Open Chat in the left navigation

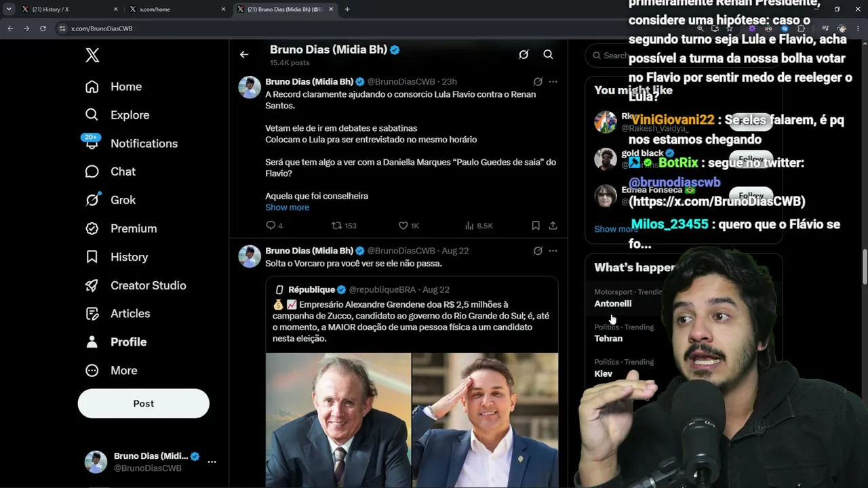[110, 172]
